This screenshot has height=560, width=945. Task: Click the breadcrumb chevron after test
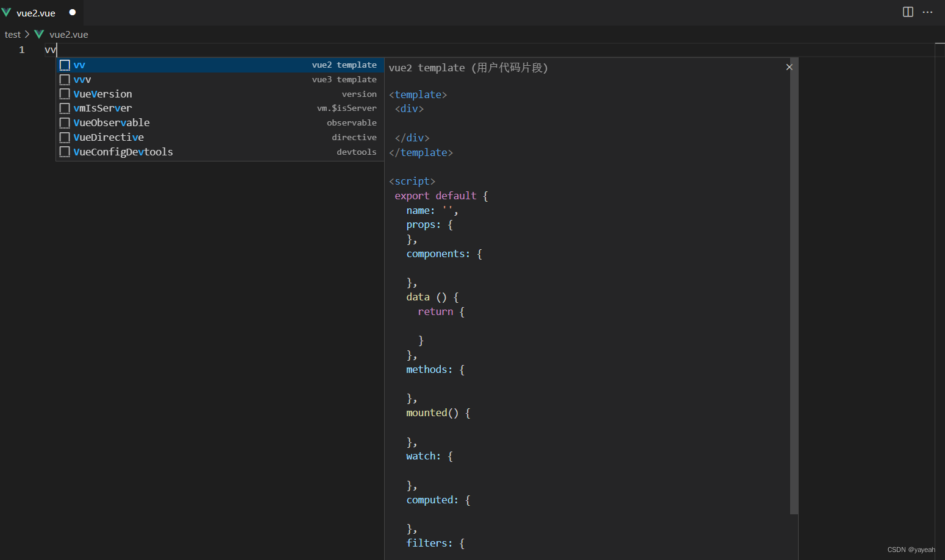[x=27, y=34]
